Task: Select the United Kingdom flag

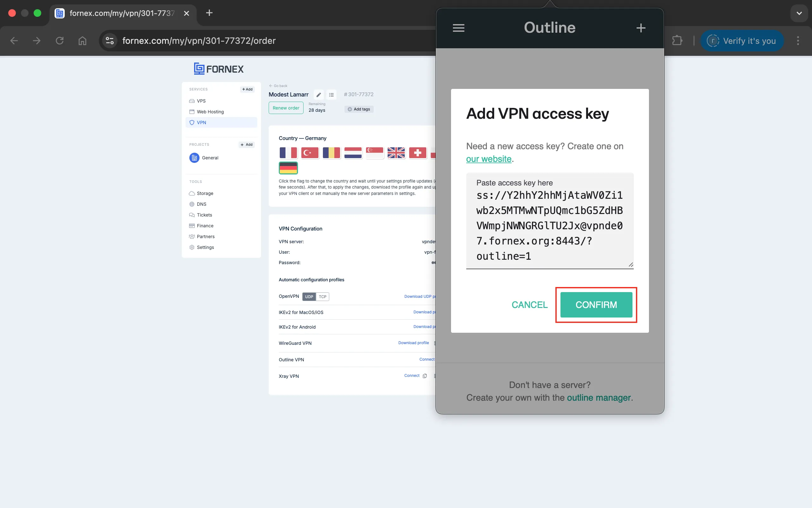Action: 396,153
